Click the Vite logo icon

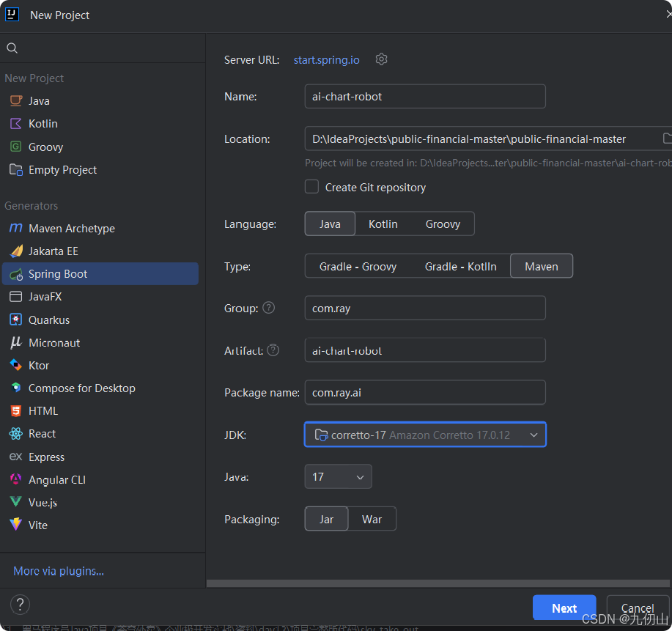[16, 524]
